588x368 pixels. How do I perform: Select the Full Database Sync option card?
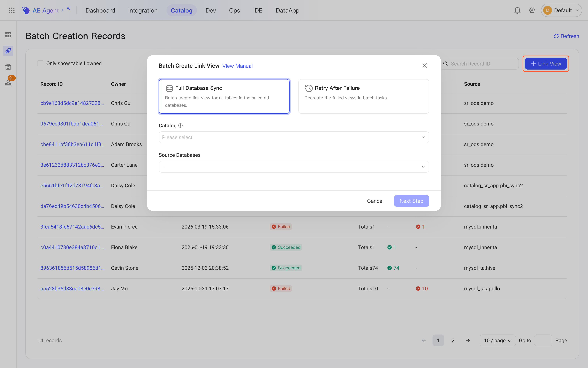(x=224, y=96)
